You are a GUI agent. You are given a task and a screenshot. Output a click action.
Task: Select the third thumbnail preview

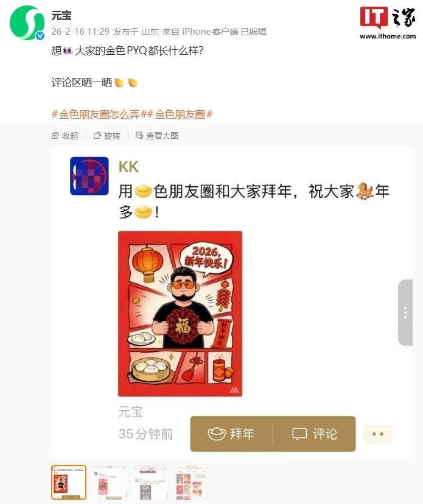click(x=150, y=482)
